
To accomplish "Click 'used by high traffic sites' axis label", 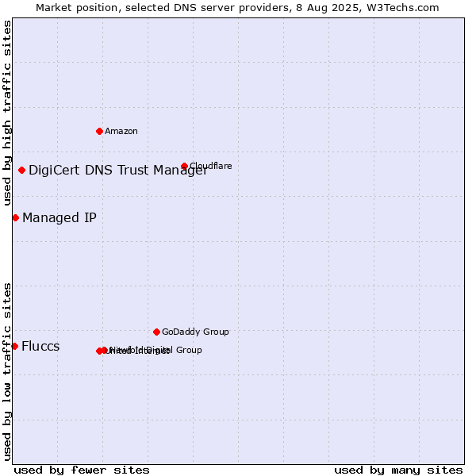I will (6, 113).
